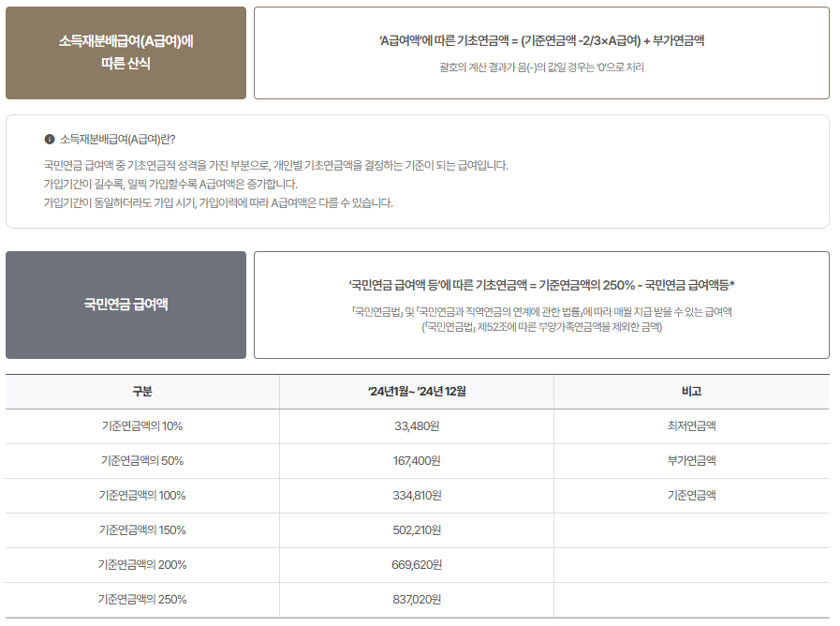
Task: Click the 기준연금액 remark cell in 100% row
Action: coord(692,496)
